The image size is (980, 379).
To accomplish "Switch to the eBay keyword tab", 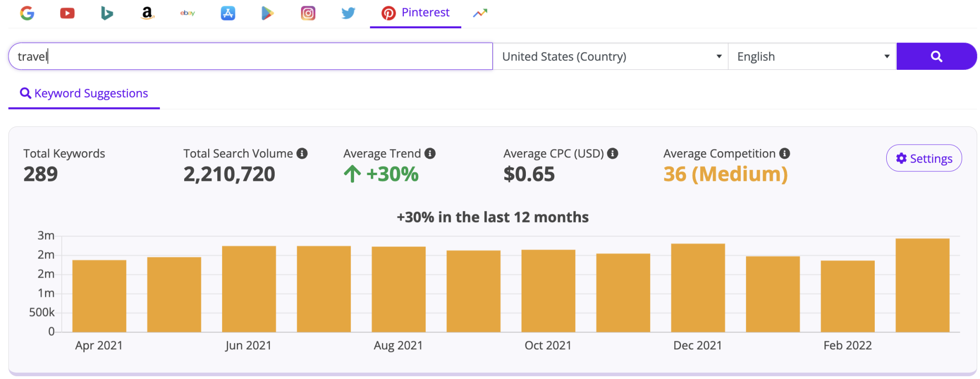I will click(x=188, y=13).
